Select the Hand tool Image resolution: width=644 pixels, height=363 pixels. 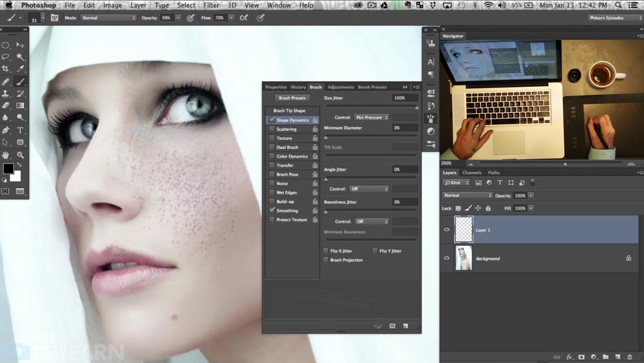pos(6,155)
